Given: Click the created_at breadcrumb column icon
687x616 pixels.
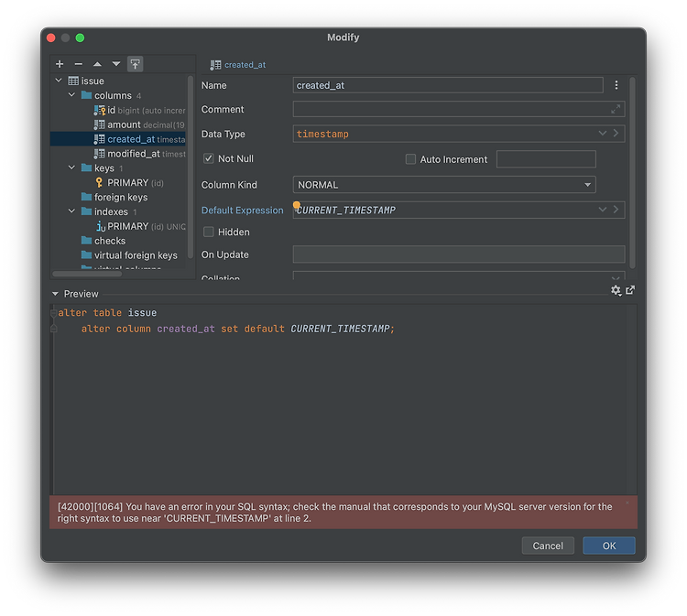Looking at the screenshot, I should pos(215,65).
